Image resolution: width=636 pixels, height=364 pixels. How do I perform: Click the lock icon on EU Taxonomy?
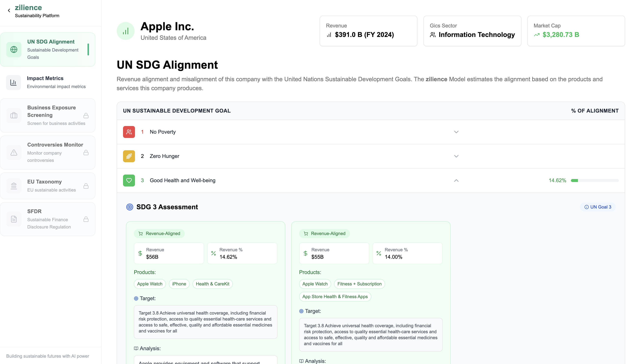pos(86,186)
